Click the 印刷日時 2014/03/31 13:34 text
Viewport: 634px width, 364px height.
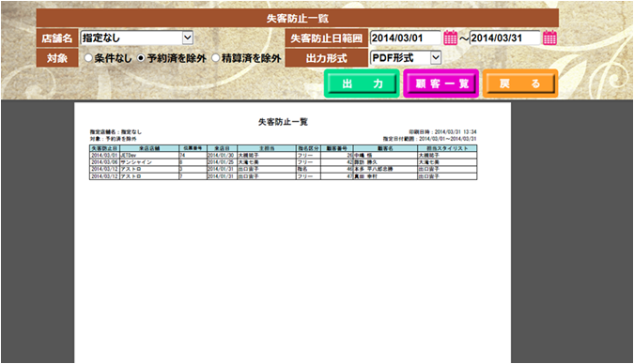pos(442,132)
